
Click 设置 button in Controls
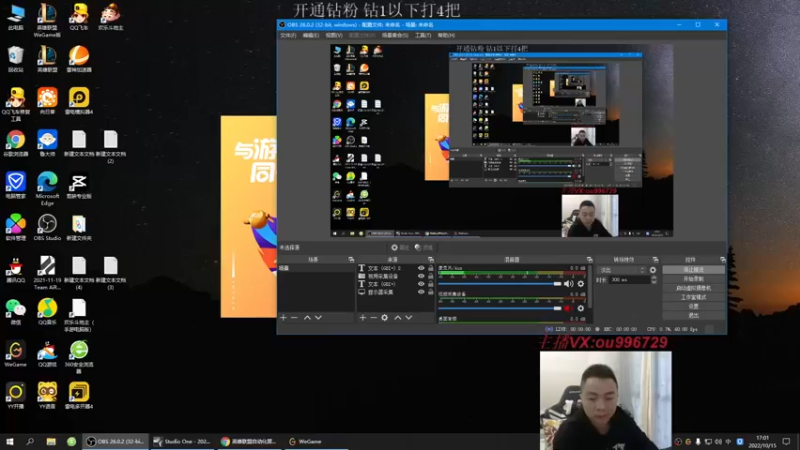pyautogui.click(x=693, y=306)
